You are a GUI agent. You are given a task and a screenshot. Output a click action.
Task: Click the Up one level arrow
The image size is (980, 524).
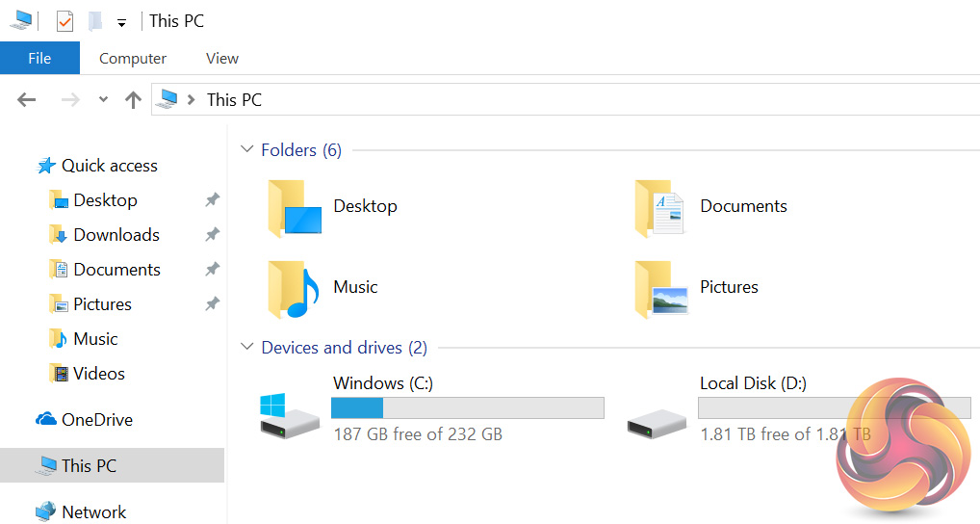[x=133, y=99]
